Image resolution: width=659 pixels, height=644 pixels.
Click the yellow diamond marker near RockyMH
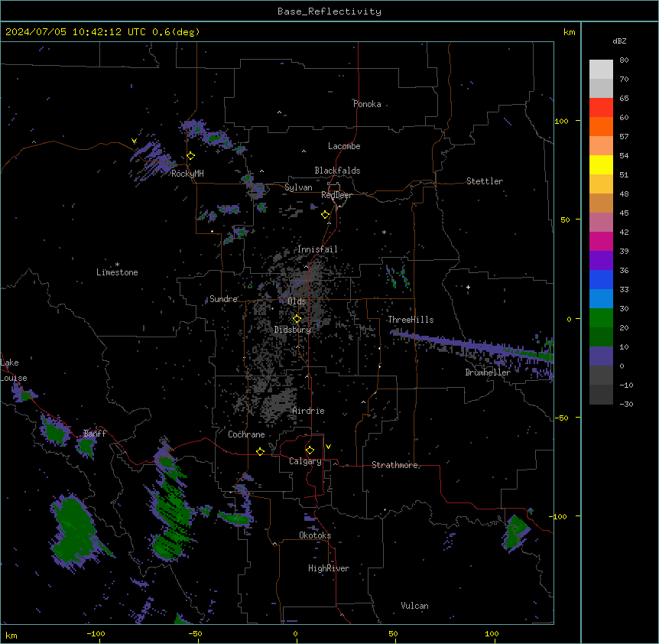pos(191,156)
